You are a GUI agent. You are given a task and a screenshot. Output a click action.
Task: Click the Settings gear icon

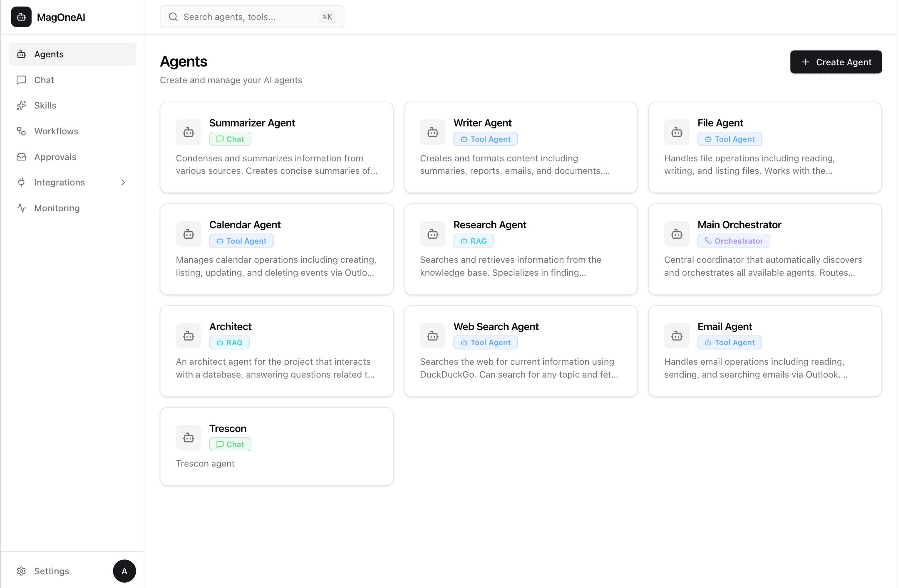[21, 571]
